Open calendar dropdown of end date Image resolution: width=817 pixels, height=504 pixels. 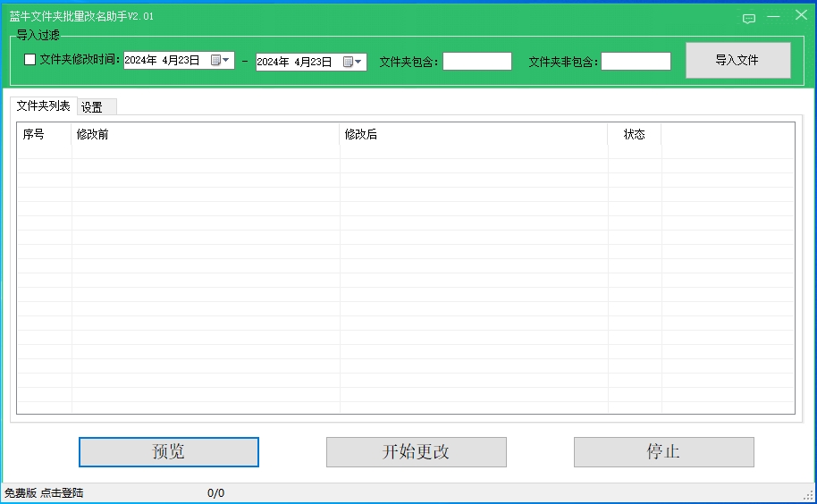pos(352,62)
